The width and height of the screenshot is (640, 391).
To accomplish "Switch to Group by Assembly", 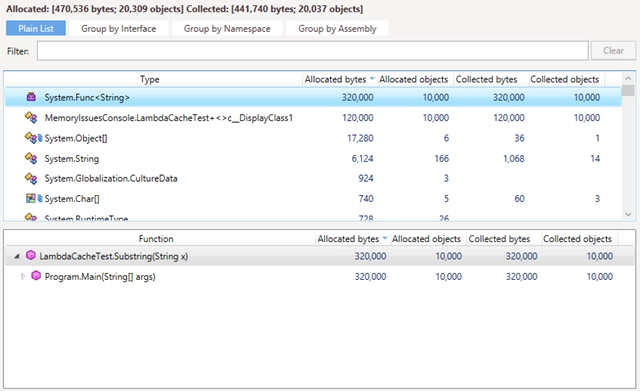I will [337, 29].
